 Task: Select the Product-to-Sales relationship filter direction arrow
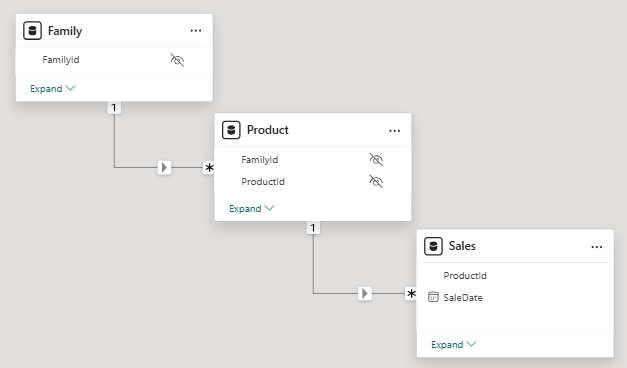(x=365, y=294)
